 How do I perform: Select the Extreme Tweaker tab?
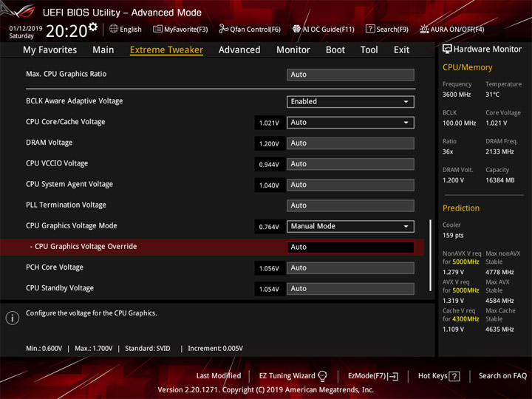[x=166, y=50]
